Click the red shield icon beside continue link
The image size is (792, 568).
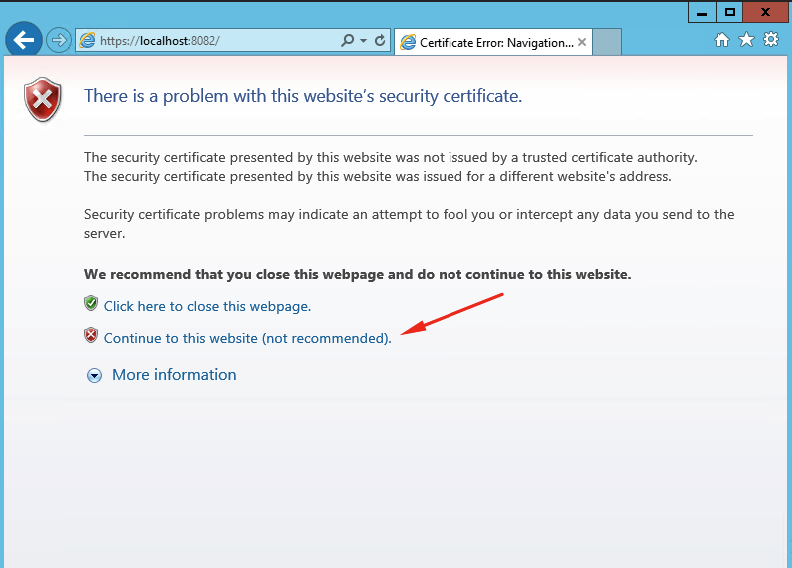(x=91, y=335)
